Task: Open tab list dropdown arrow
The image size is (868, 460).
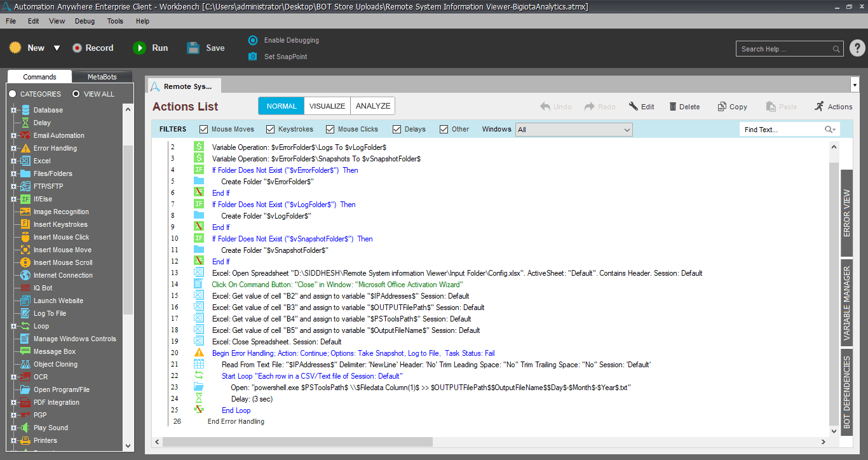Action: click(x=853, y=85)
